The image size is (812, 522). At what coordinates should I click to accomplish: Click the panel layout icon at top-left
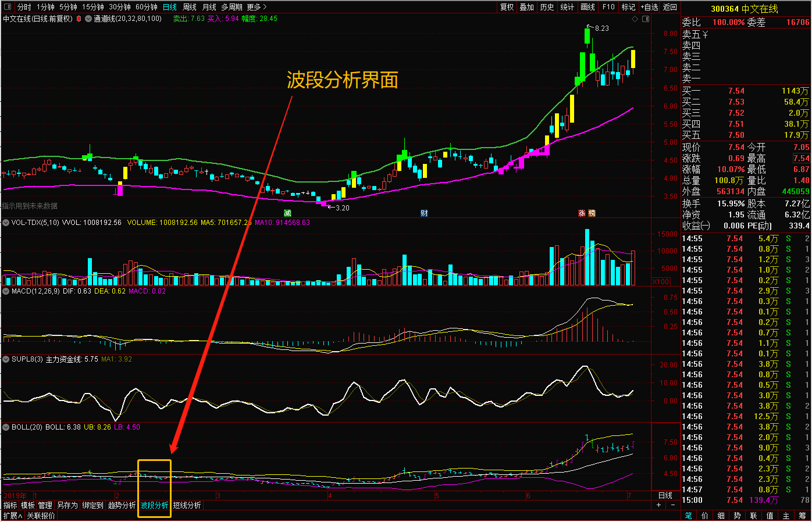[x=8, y=7]
